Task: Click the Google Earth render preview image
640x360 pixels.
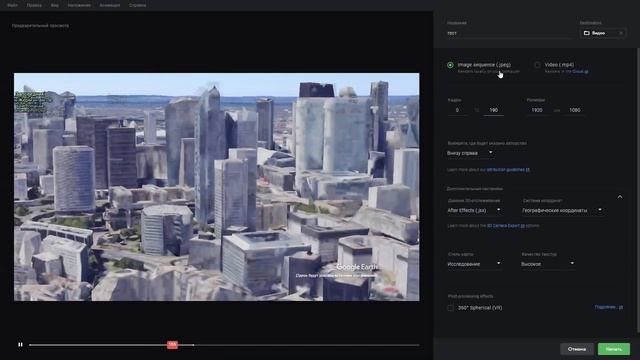Action: click(217, 187)
